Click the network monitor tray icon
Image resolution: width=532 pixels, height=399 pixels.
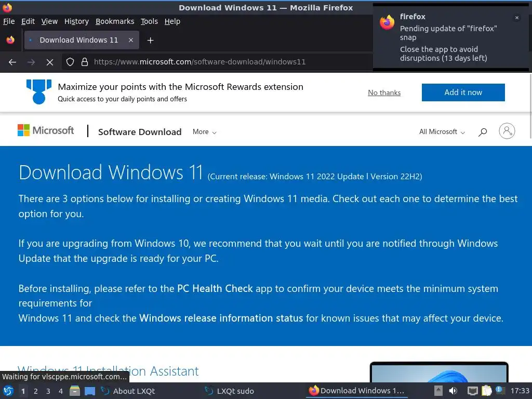tap(472, 391)
